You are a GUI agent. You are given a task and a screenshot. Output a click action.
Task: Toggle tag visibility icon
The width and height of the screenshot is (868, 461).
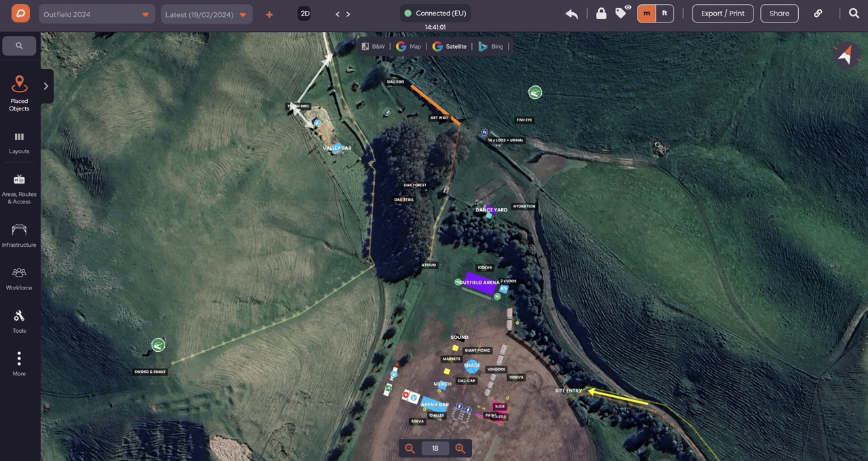623,13
